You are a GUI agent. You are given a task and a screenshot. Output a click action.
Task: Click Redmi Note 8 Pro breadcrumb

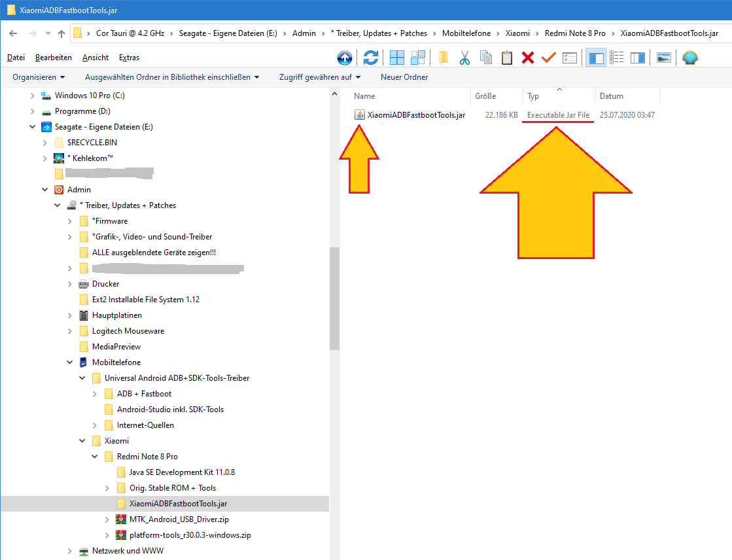click(x=575, y=33)
